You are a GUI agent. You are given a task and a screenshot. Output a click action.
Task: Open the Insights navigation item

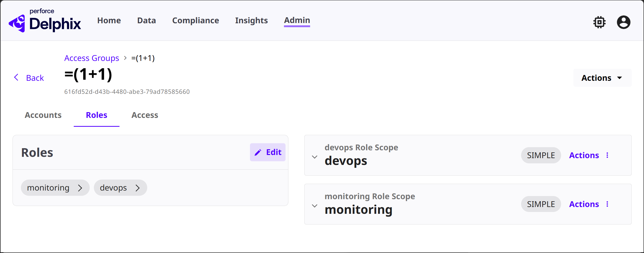(x=251, y=20)
